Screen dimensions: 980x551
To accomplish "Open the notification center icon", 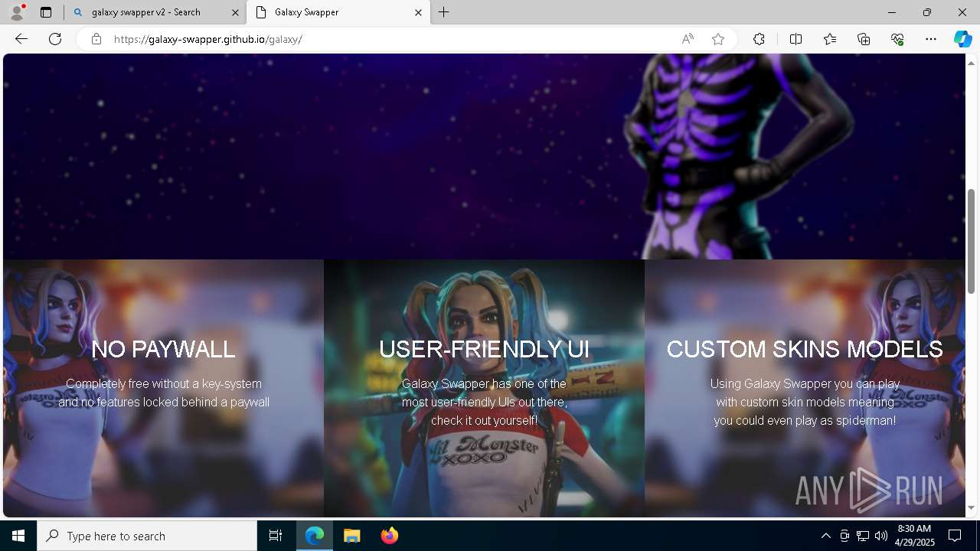I will click(955, 536).
